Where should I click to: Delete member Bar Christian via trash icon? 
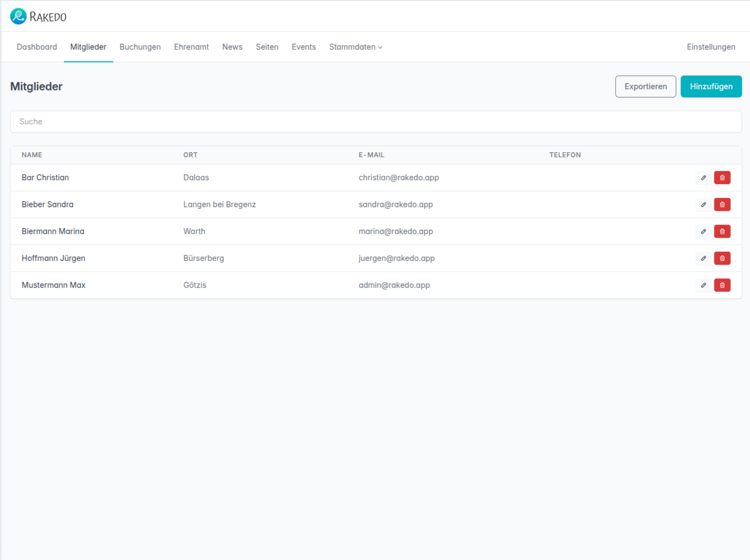[722, 178]
